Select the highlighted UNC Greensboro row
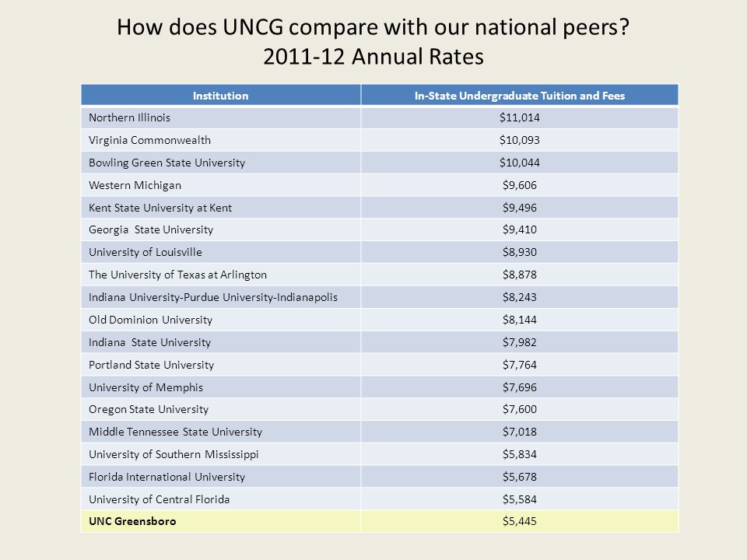 [x=380, y=521]
